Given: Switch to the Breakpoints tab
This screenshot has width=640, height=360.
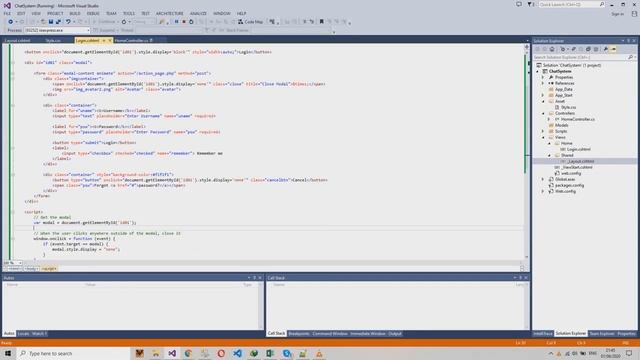Looking at the screenshot, I should (x=299, y=334).
